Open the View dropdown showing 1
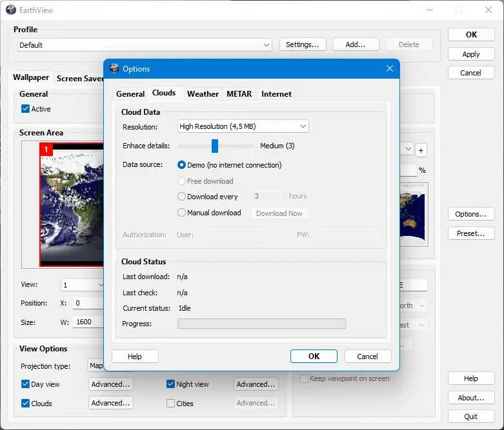 pyautogui.click(x=83, y=285)
